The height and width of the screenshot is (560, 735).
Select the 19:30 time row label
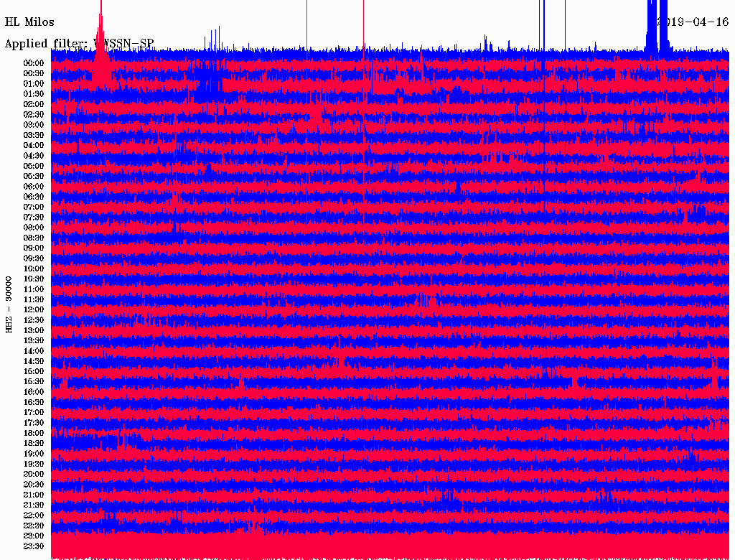pyautogui.click(x=34, y=464)
